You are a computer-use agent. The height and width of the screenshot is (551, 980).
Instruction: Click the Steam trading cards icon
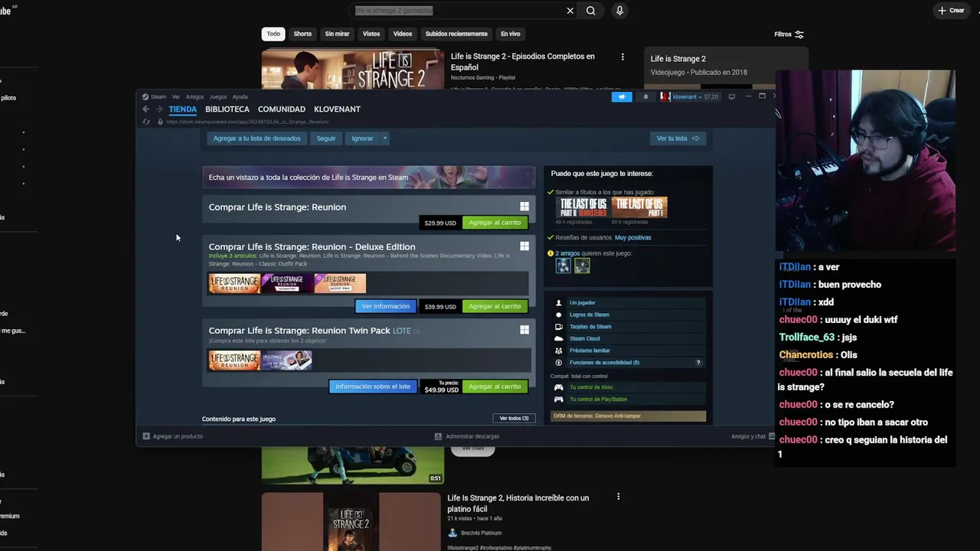pyautogui.click(x=559, y=327)
